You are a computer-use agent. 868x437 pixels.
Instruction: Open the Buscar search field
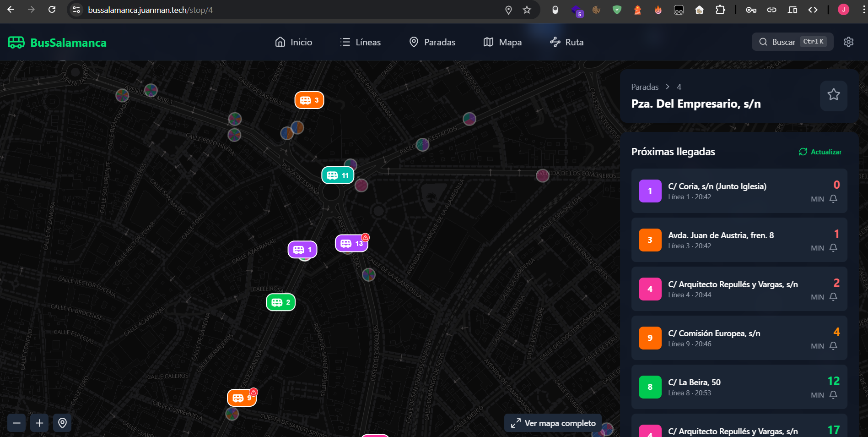coord(792,42)
